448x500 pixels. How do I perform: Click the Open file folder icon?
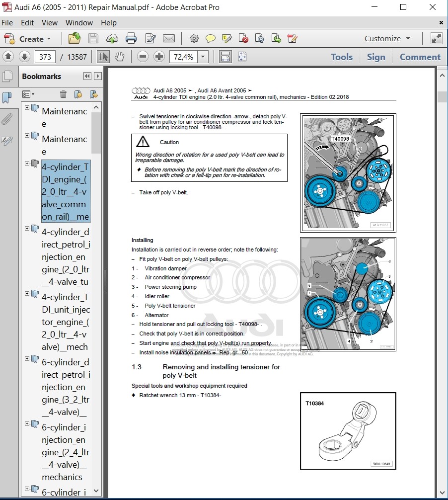(75, 39)
